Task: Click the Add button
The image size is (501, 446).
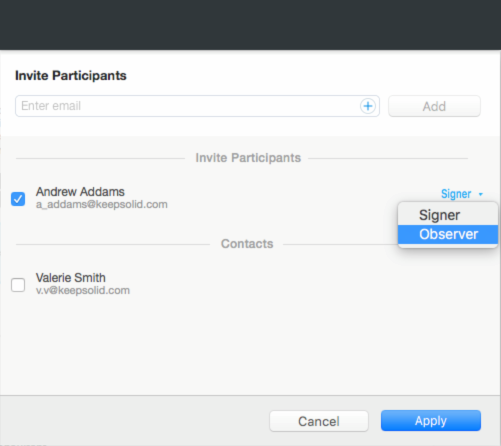Action: coord(434,106)
